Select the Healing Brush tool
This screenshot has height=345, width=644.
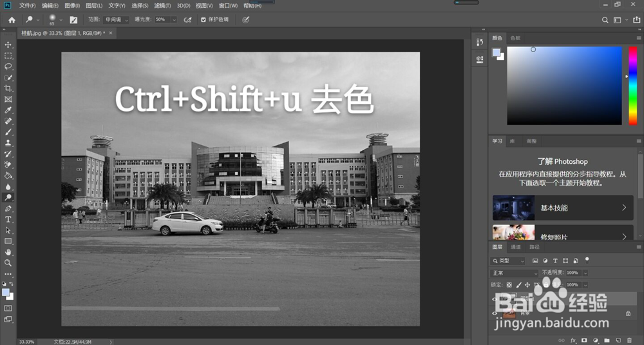(x=8, y=121)
